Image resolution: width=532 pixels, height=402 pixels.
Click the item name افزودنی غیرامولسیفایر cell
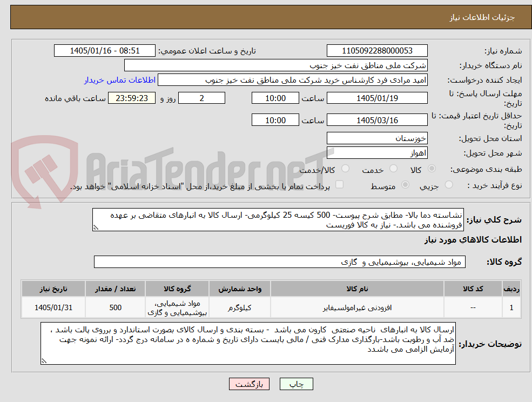point(357,307)
